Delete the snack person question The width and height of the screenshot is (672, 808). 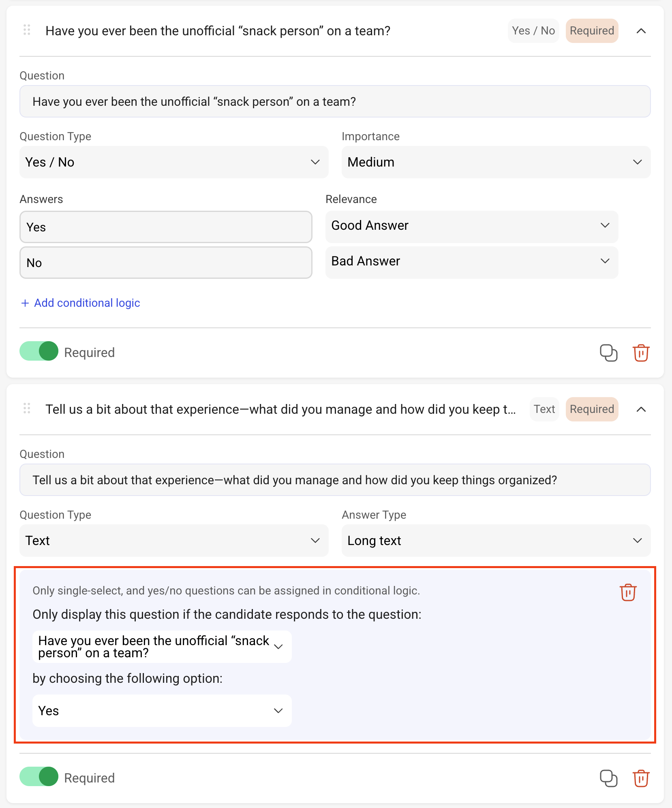tap(641, 353)
